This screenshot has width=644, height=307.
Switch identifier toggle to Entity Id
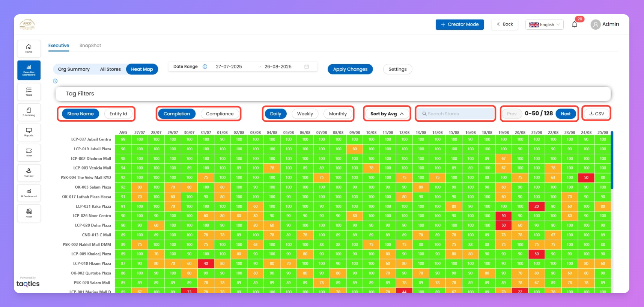118,114
